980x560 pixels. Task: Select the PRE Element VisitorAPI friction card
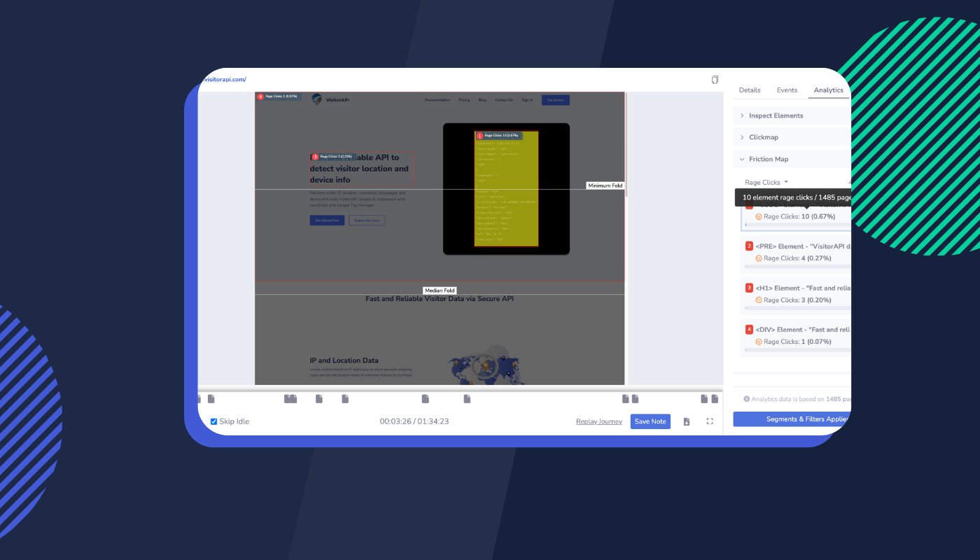pos(796,253)
